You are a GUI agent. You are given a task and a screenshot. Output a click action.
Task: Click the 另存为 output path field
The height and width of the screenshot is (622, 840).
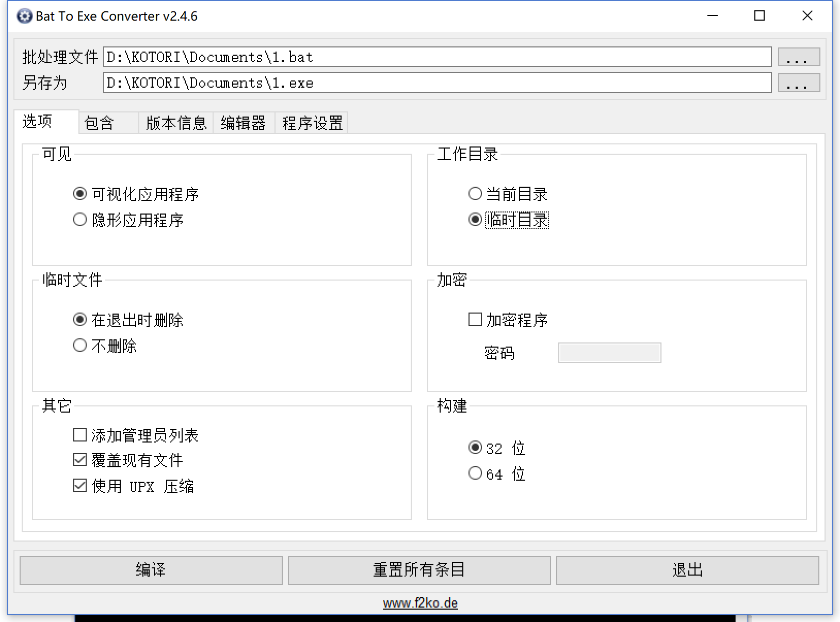pos(438,83)
